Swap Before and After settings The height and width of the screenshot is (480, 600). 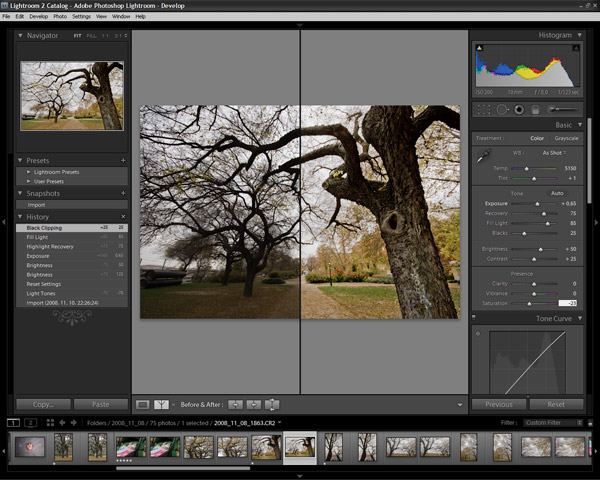pyautogui.click(x=272, y=405)
